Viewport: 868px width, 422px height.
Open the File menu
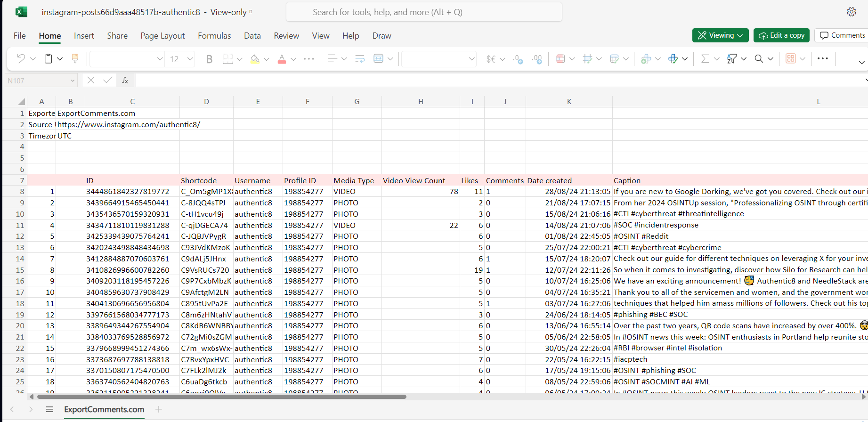point(20,36)
